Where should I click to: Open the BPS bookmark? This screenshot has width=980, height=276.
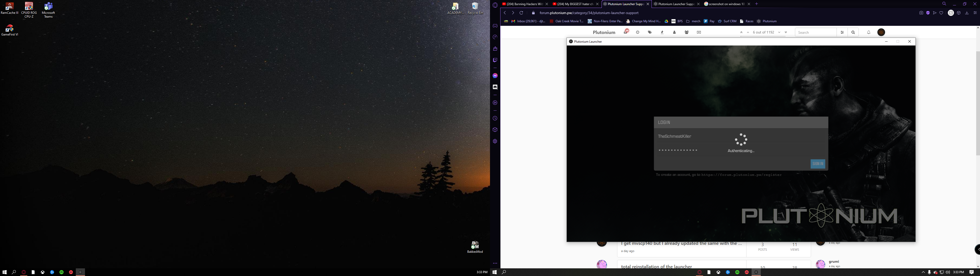(677, 21)
